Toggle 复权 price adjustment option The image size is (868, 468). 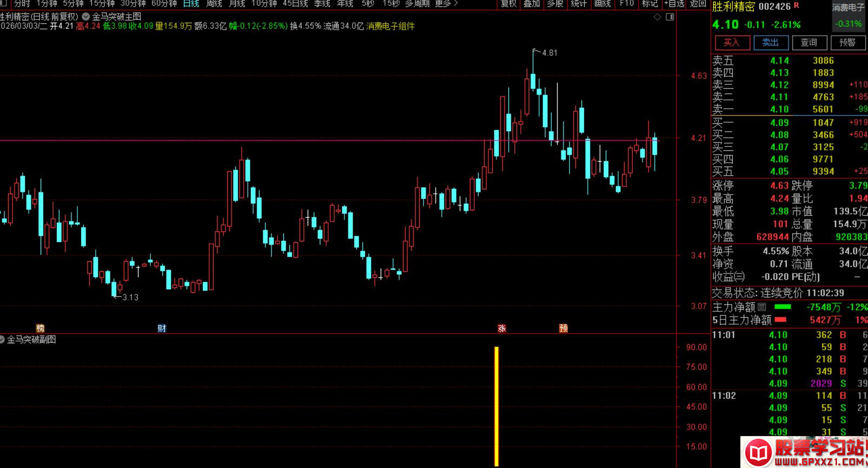pyautogui.click(x=508, y=4)
